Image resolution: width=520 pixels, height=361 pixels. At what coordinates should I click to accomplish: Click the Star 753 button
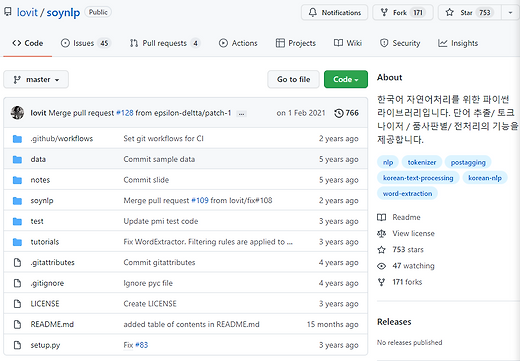click(x=470, y=13)
